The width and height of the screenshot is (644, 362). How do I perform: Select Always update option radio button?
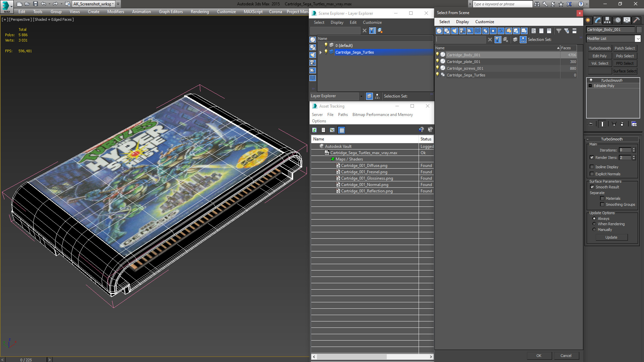(594, 219)
